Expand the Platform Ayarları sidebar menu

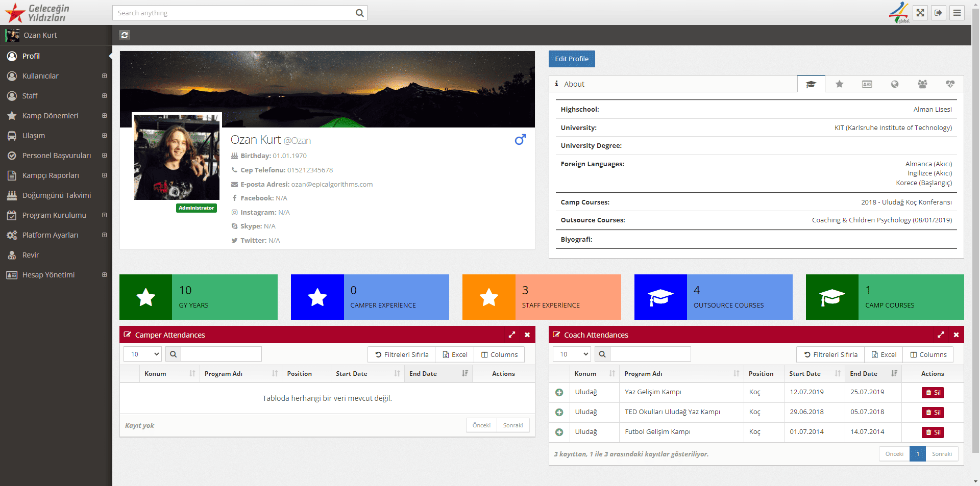click(x=56, y=235)
